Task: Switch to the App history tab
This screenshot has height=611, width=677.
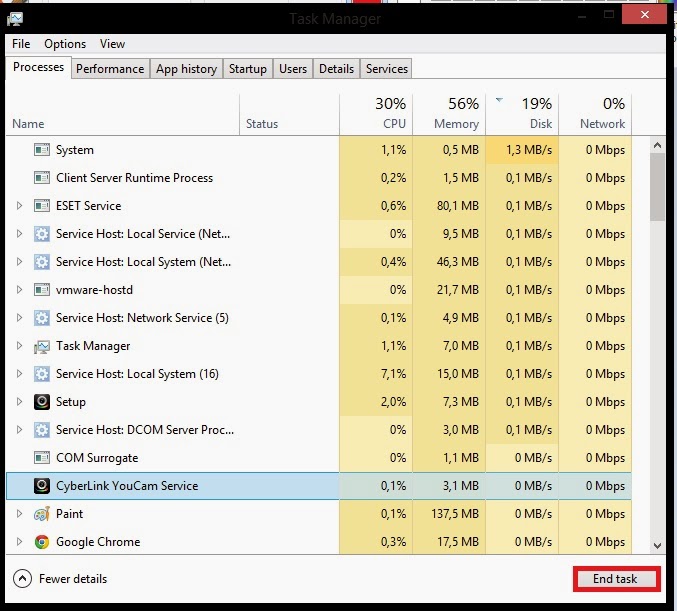Action: coord(187,69)
